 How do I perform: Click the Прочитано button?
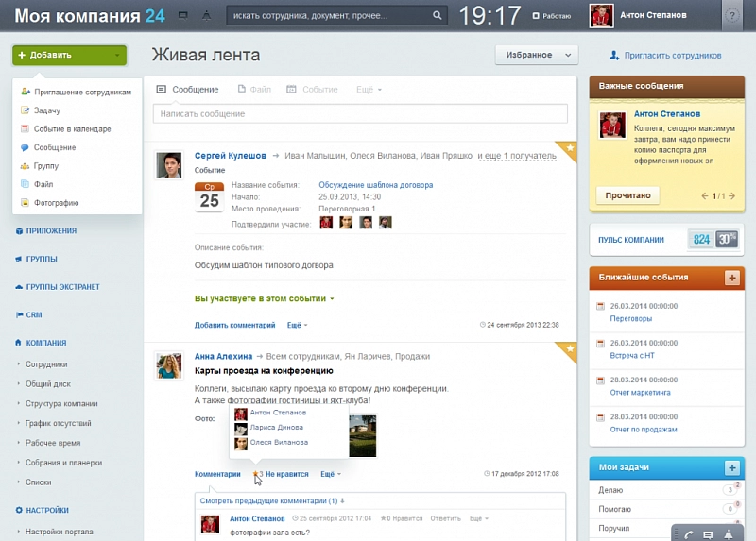(627, 195)
